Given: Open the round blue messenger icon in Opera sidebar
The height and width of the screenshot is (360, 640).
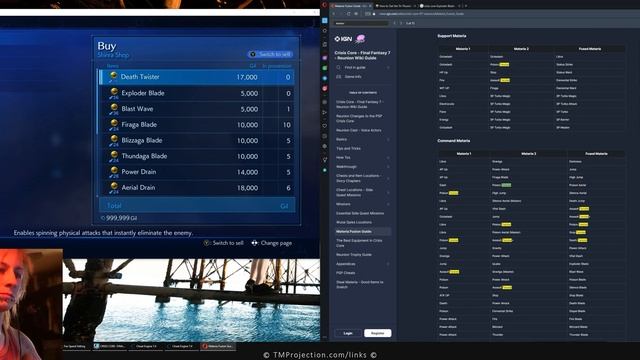Looking at the screenshot, I should tap(324, 78).
